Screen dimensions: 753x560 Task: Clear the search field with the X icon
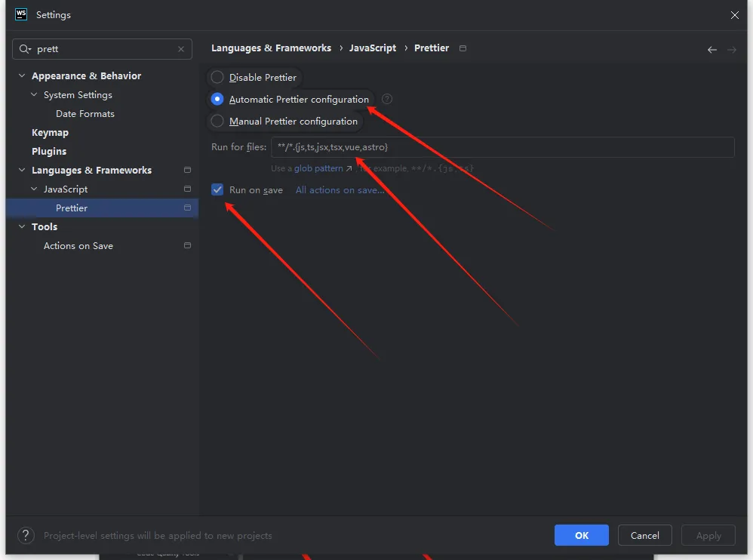(180, 49)
